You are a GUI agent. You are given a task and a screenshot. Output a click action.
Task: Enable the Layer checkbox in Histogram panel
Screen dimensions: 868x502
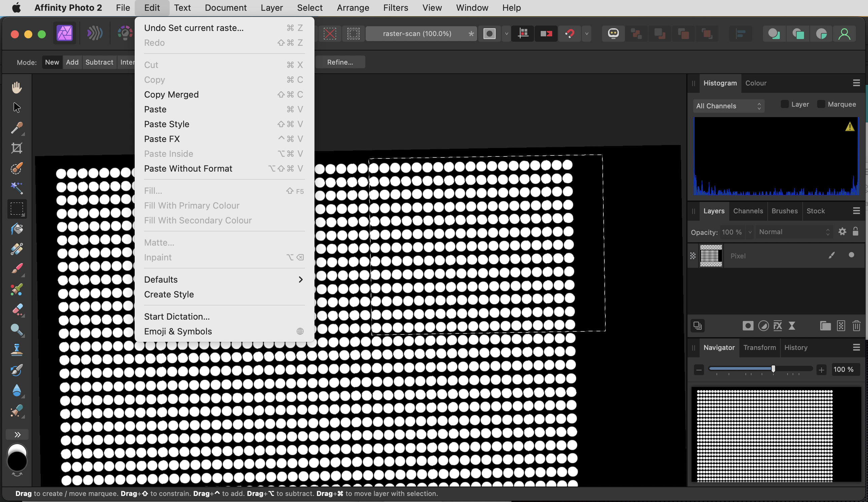pyautogui.click(x=785, y=104)
